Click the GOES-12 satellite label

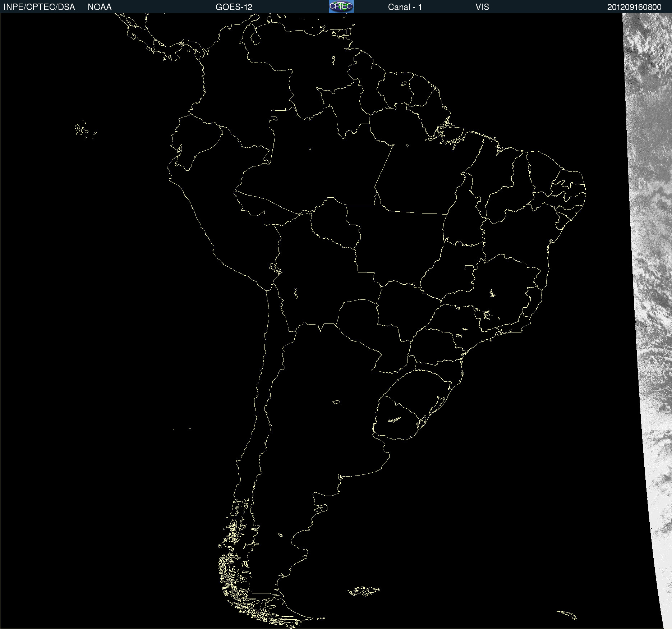coord(234,7)
